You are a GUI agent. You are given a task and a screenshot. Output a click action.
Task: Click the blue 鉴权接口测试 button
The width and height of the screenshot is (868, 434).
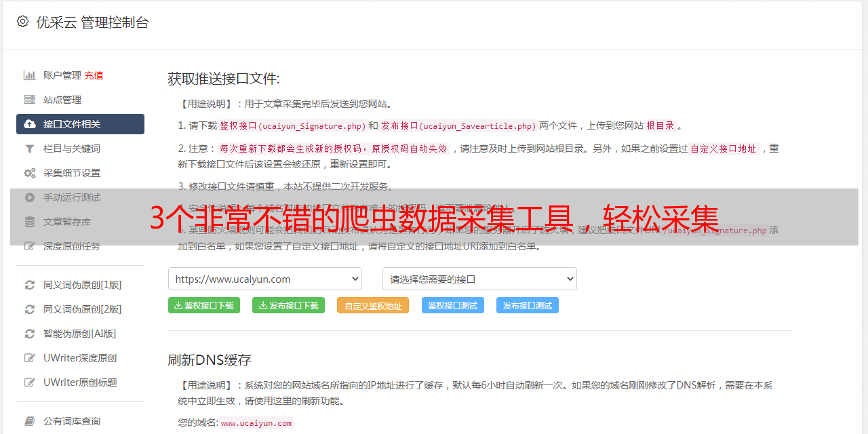(453, 305)
